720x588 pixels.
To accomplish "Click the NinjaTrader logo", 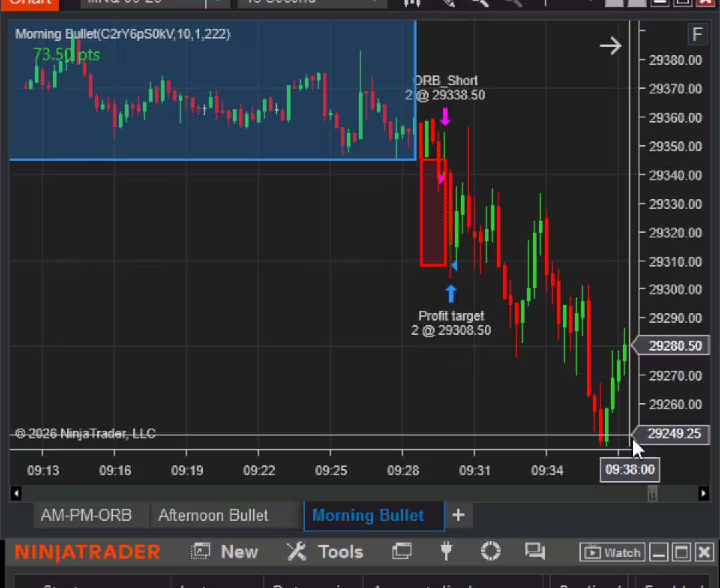I will pos(87,552).
